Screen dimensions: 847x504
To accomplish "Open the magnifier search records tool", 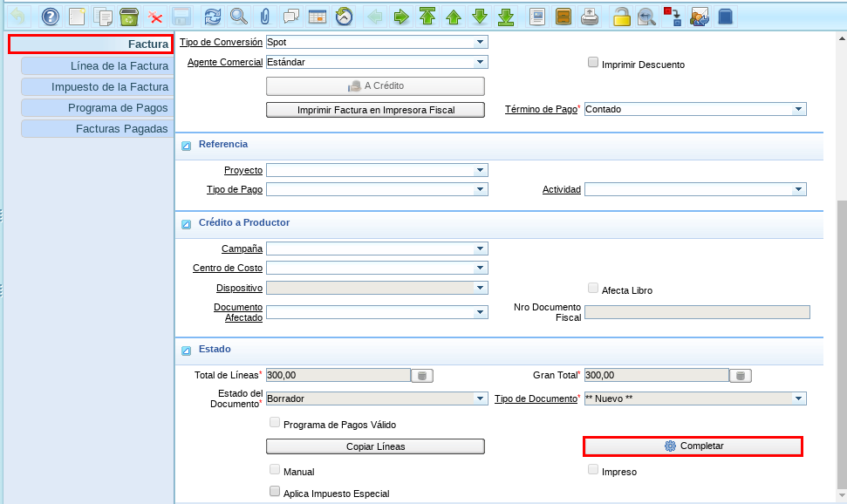I will click(238, 17).
